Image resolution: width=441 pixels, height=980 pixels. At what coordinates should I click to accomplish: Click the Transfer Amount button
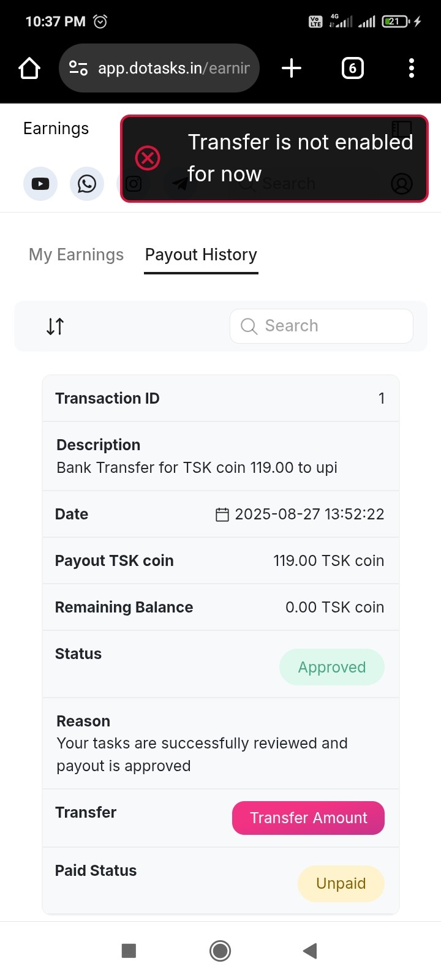tap(308, 818)
